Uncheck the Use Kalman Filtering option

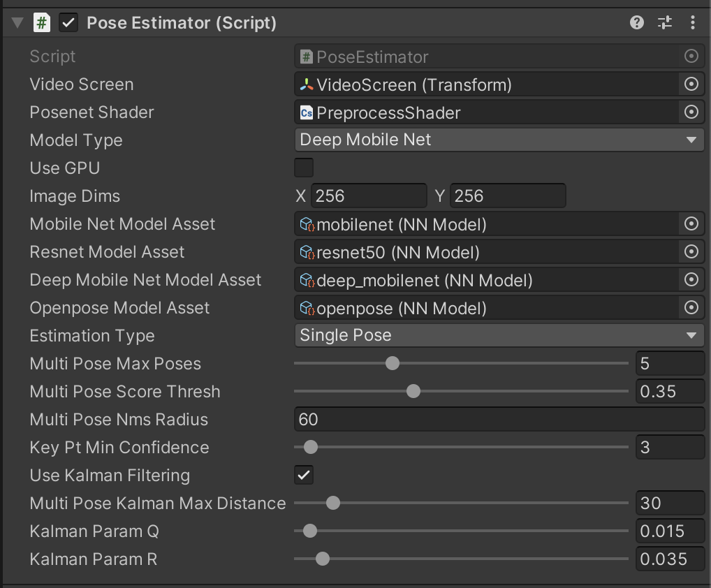304,475
